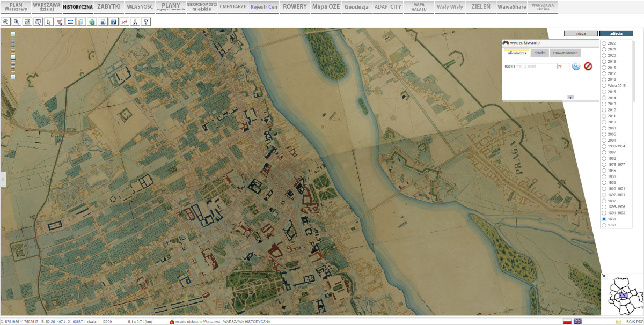644x325 pixels.
Task: Open the WawaShare tab
Action: (x=511, y=7)
